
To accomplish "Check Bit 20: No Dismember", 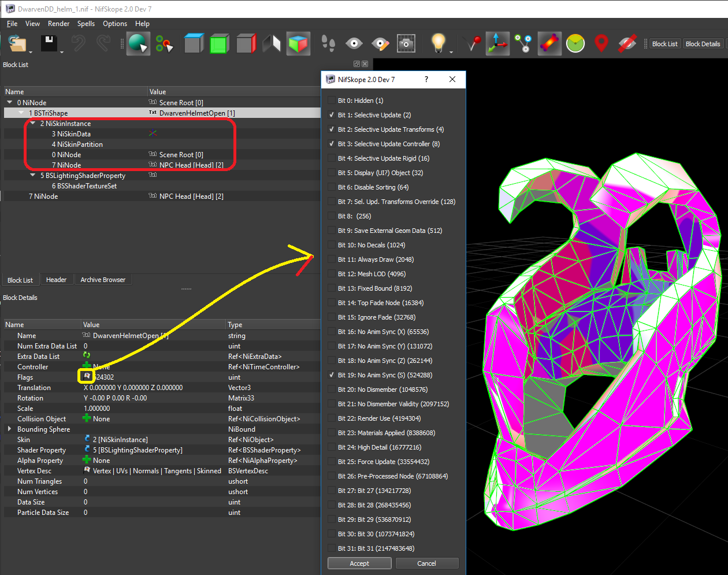I will tap(332, 389).
